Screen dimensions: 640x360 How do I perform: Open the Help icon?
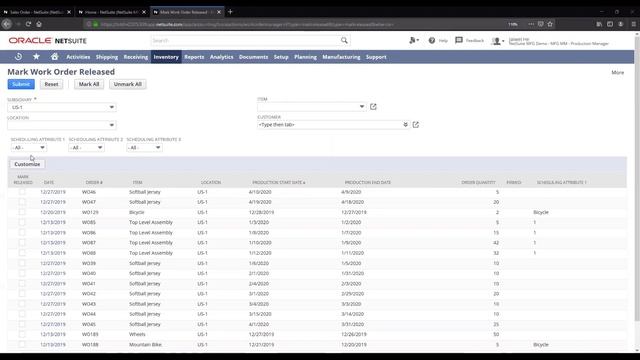(432, 40)
